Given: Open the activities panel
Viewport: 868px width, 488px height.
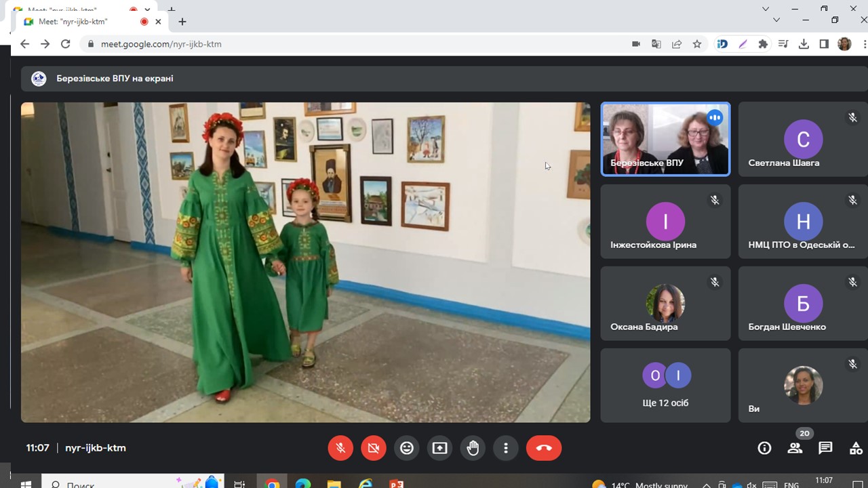Looking at the screenshot, I should tap(855, 448).
